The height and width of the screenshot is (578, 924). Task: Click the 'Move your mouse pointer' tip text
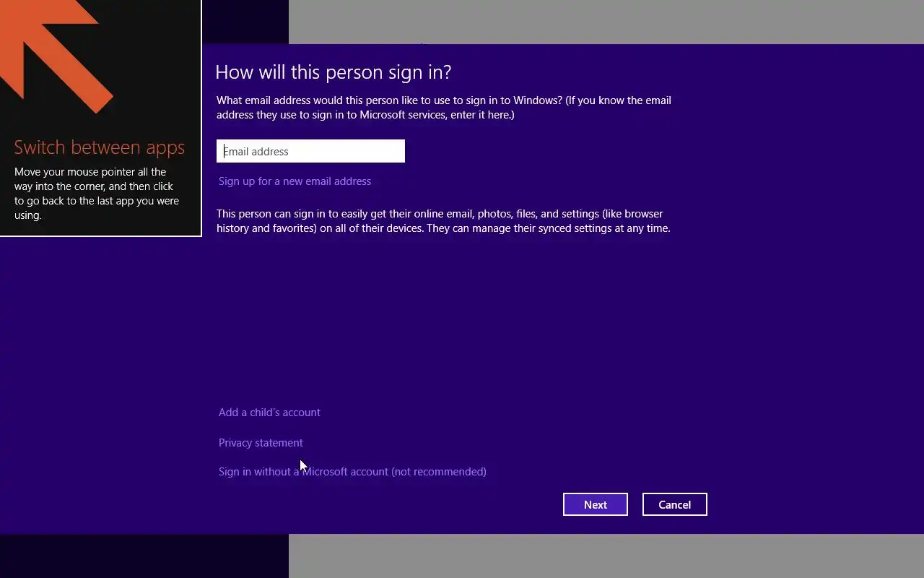(x=97, y=194)
